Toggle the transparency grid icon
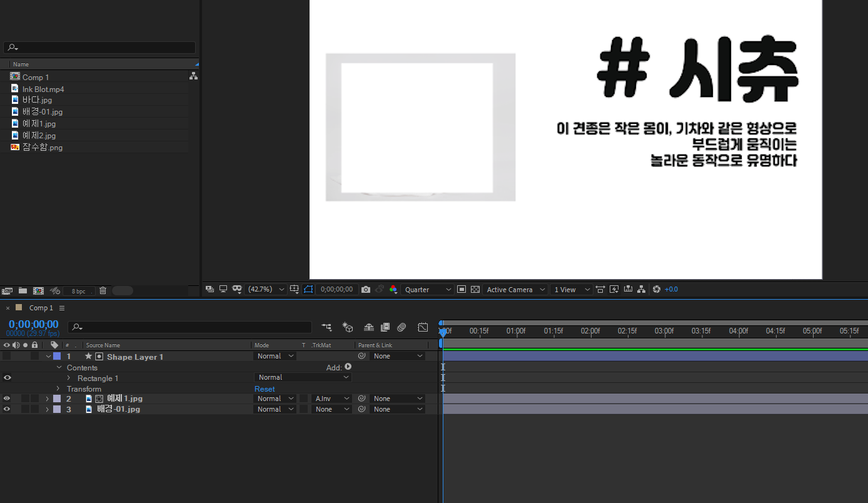This screenshot has height=503, width=868. tap(475, 290)
